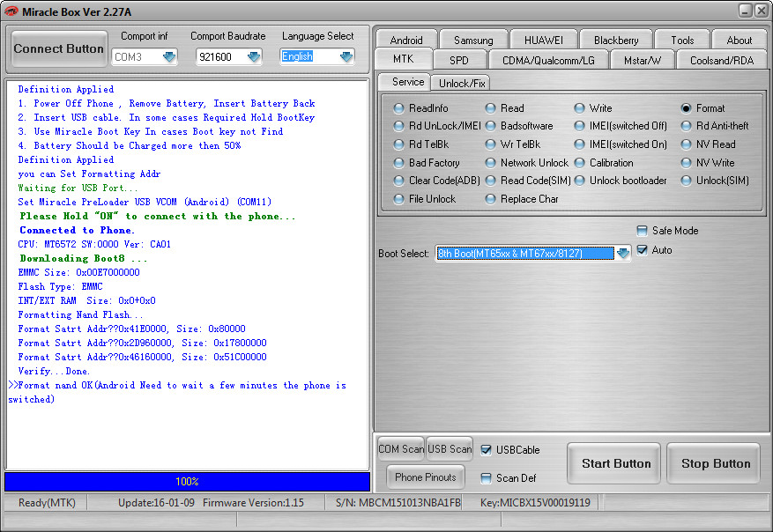This screenshot has height=532, width=773.
Task: Expand the Boot Select dropdown list
Action: click(x=623, y=254)
